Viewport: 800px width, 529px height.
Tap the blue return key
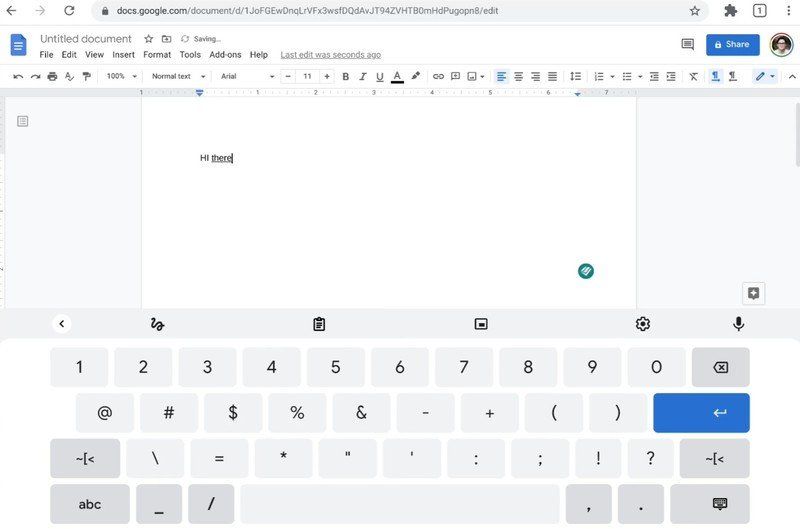(702, 413)
